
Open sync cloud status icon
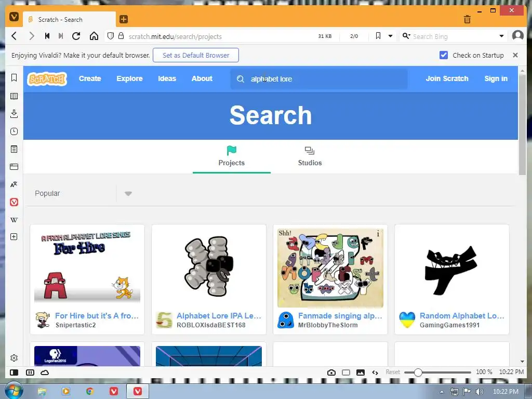[x=45, y=373]
